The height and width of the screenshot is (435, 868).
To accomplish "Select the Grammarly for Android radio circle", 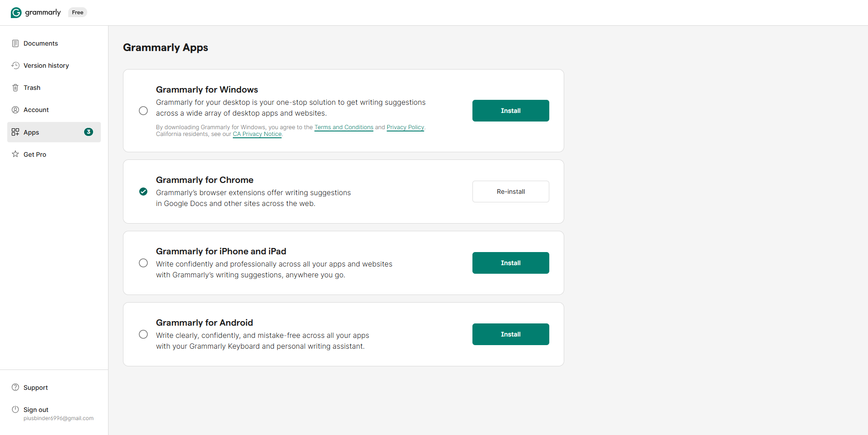I will (x=143, y=334).
